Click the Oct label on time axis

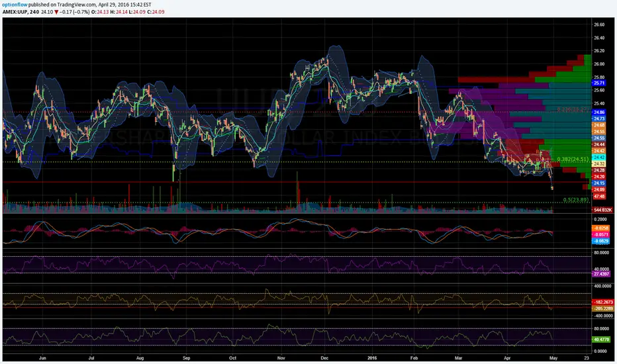[232, 358]
